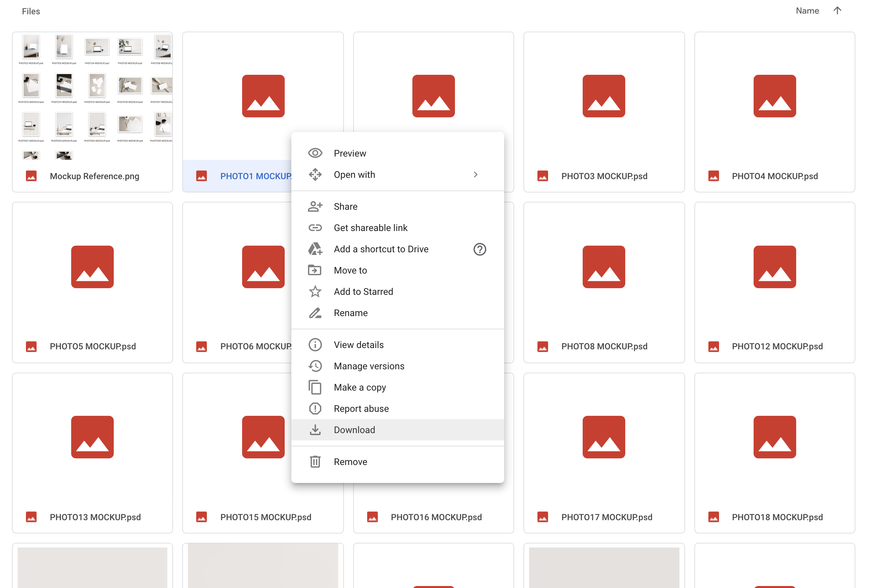The width and height of the screenshot is (874, 588).
Task: Click Move to in the menu
Action: 350,270
